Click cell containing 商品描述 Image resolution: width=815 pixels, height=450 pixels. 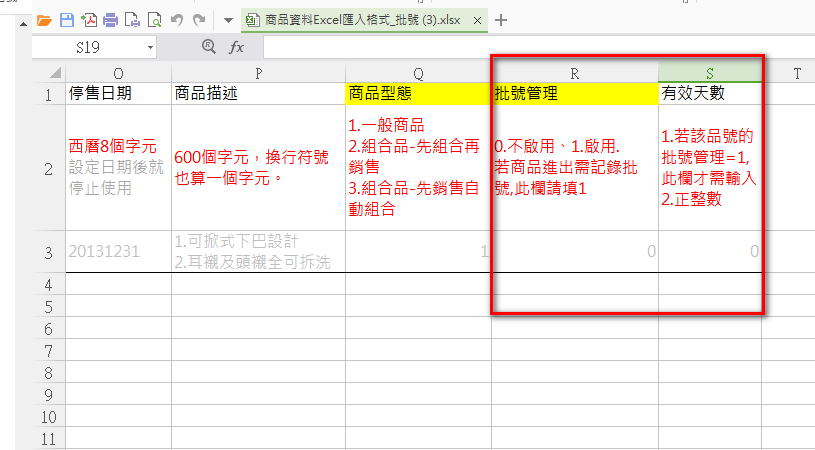coord(258,94)
